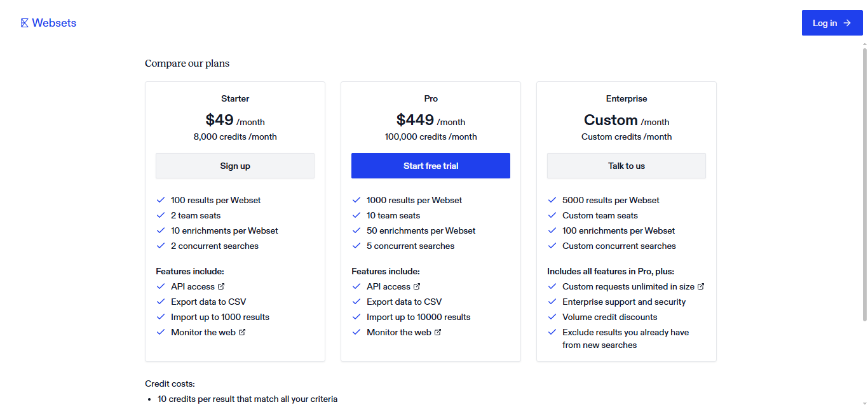Start a free trial of Pro
The height and width of the screenshot is (407, 868).
pos(430,165)
